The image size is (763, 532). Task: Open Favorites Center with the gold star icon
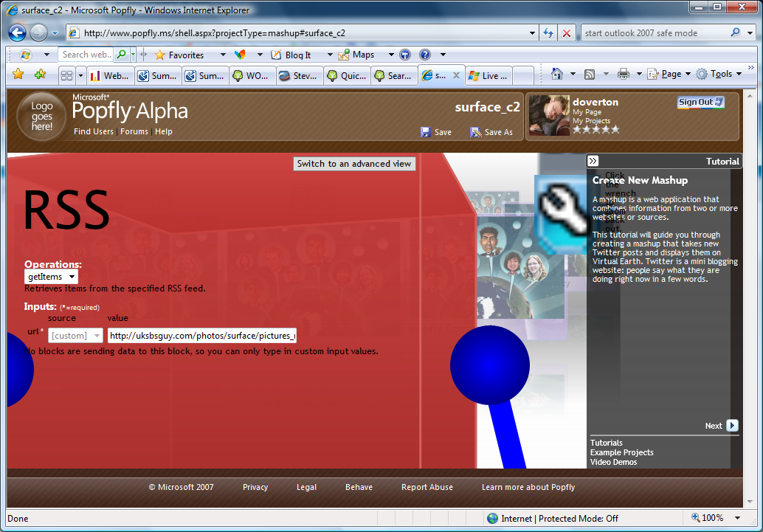pyautogui.click(x=18, y=74)
